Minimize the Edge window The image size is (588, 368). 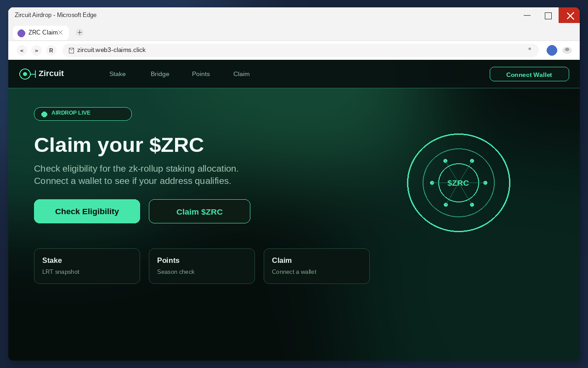tap(527, 15)
